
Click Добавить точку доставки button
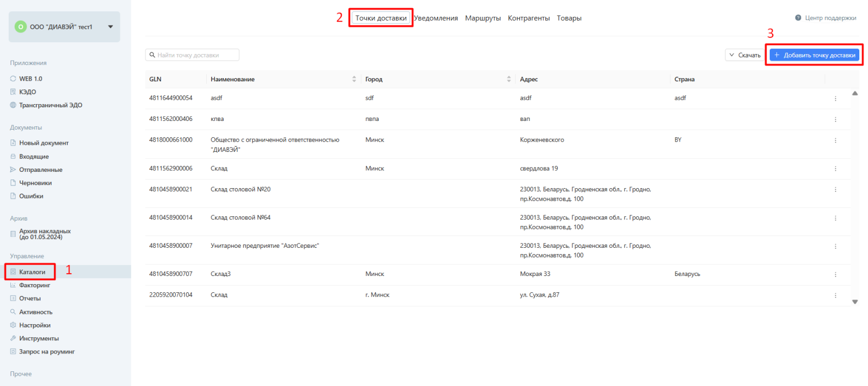tap(814, 55)
